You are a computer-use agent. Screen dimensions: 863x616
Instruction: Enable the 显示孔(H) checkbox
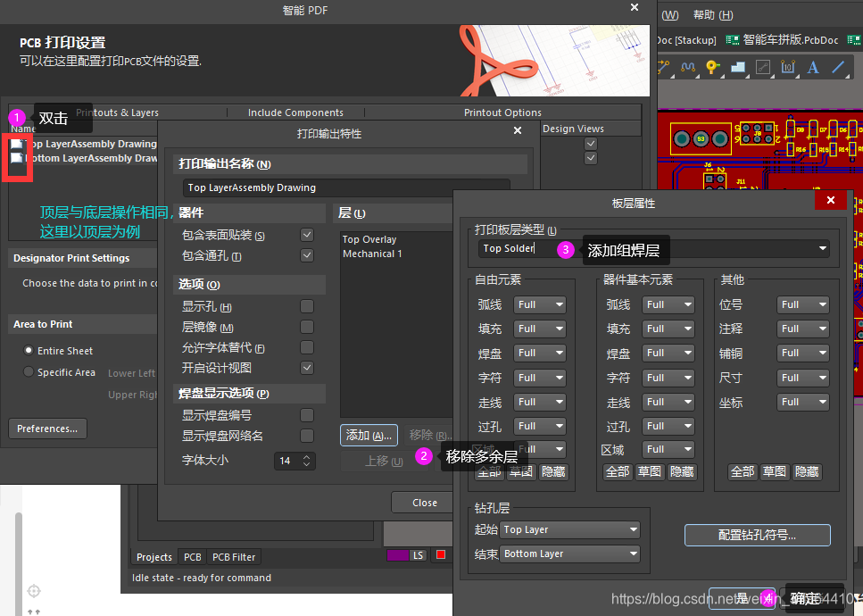(x=307, y=306)
